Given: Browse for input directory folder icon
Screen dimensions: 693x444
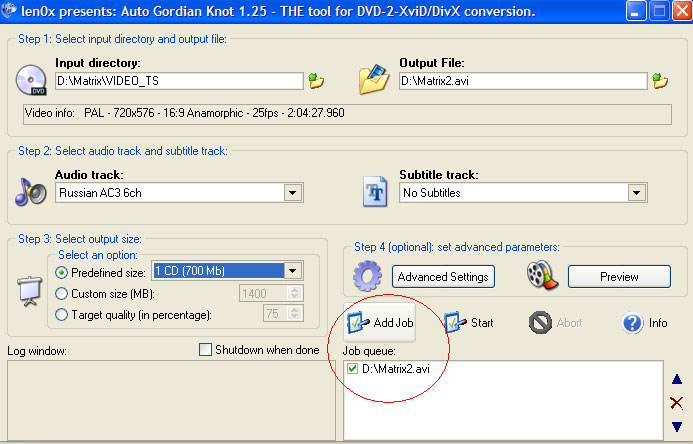Looking at the screenshot, I should [316, 81].
